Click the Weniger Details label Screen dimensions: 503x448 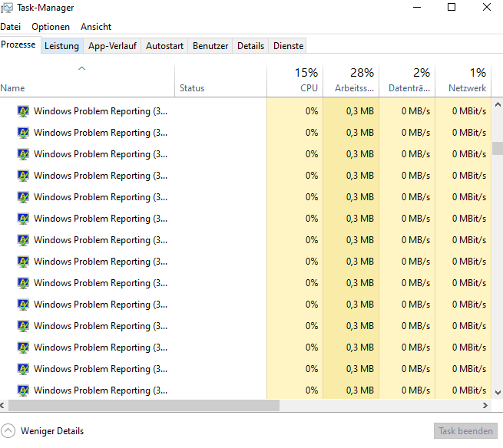click(x=52, y=431)
